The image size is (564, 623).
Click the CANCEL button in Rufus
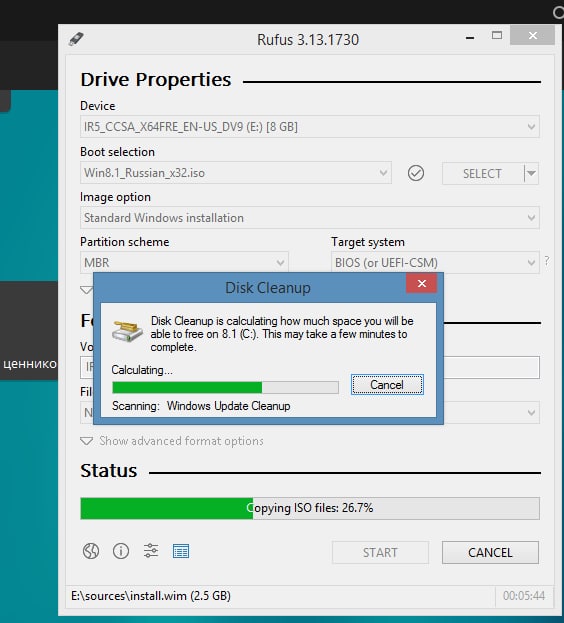(x=490, y=552)
